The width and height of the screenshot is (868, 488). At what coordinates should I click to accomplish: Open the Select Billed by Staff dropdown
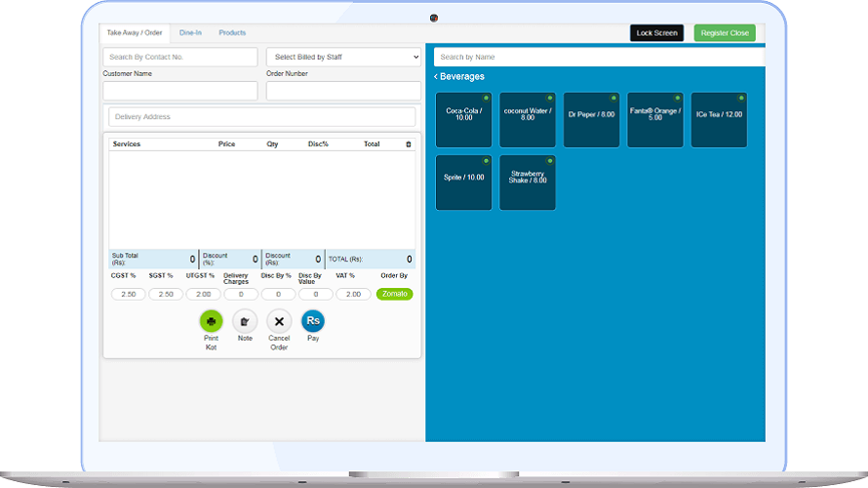[343, 57]
